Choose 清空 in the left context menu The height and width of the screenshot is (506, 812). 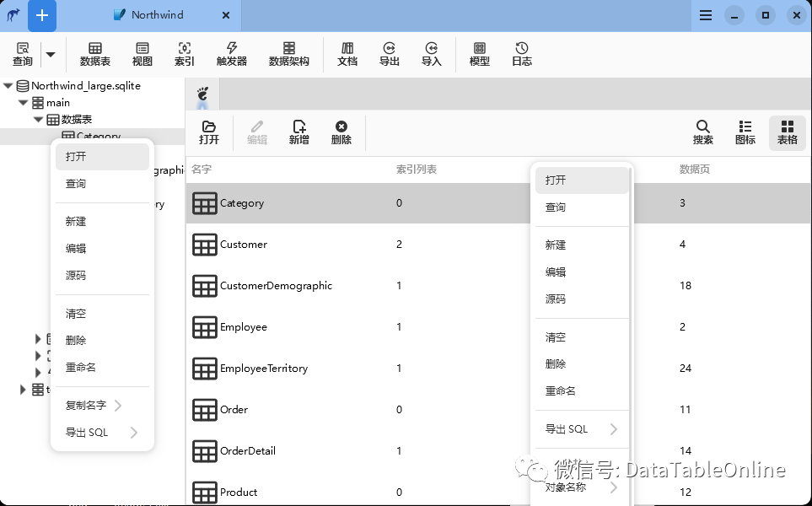coord(102,314)
